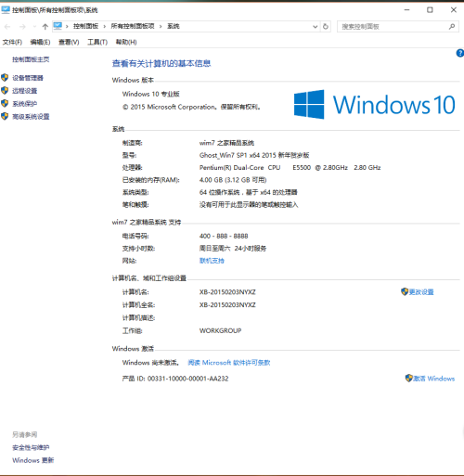Select the Ghost_Win7 SP1 x64 model text
This screenshot has height=476, width=464.
(x=254, y=155)
